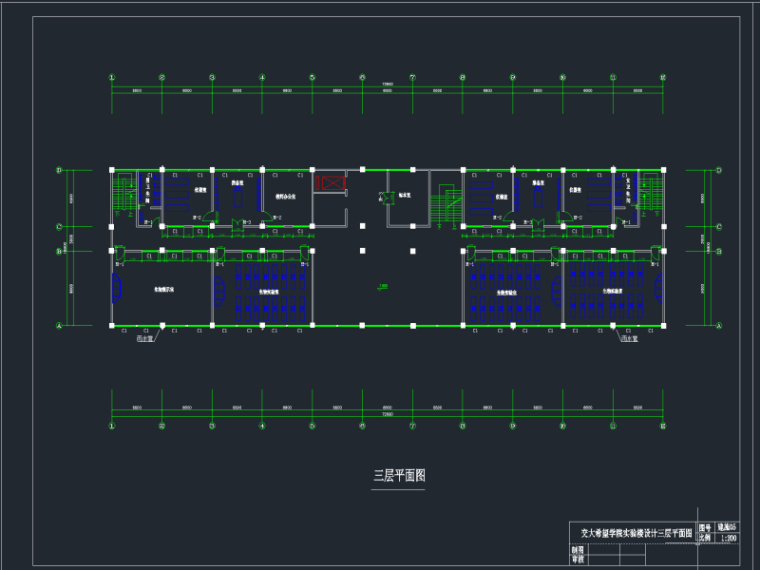This screenshot has height=570, width=760.
Task: Click the 审核 cell in title block
Action: point(577,561)
